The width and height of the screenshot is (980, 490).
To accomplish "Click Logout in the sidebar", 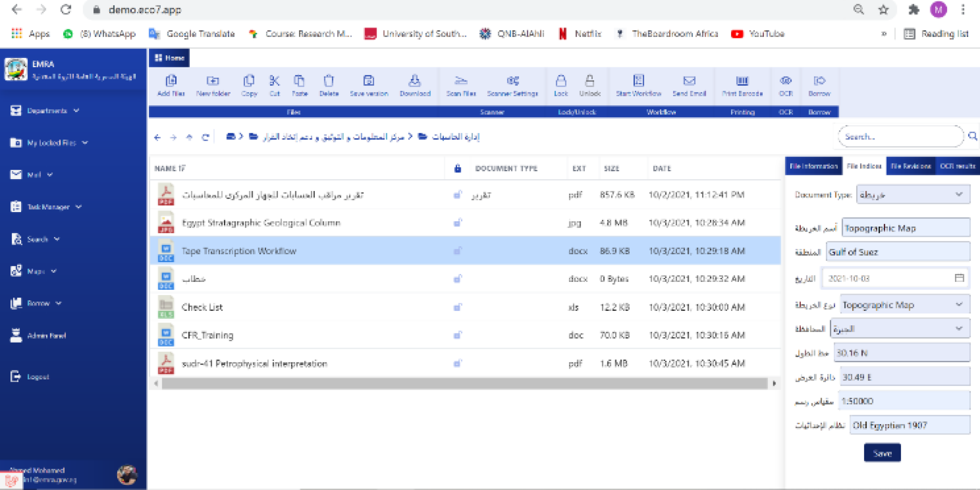I will pos(30,377).
